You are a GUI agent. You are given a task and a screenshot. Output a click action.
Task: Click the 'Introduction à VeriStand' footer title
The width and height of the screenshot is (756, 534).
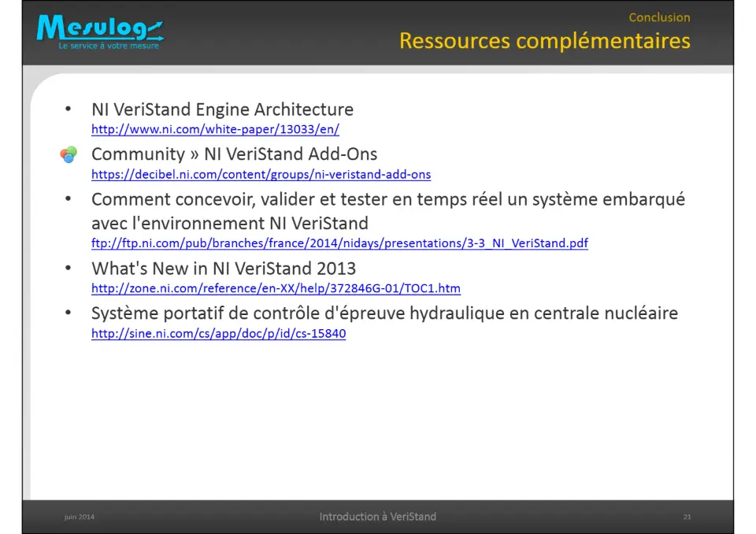point(377,517)
